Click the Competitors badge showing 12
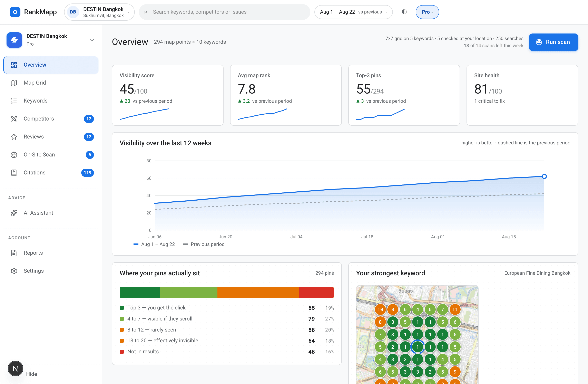 [89, 119]
